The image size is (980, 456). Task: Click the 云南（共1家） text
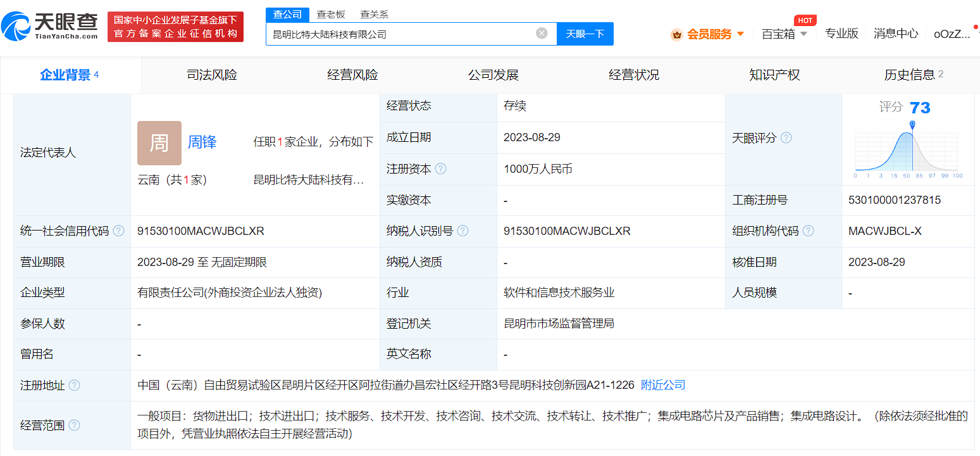coord(172,180)
